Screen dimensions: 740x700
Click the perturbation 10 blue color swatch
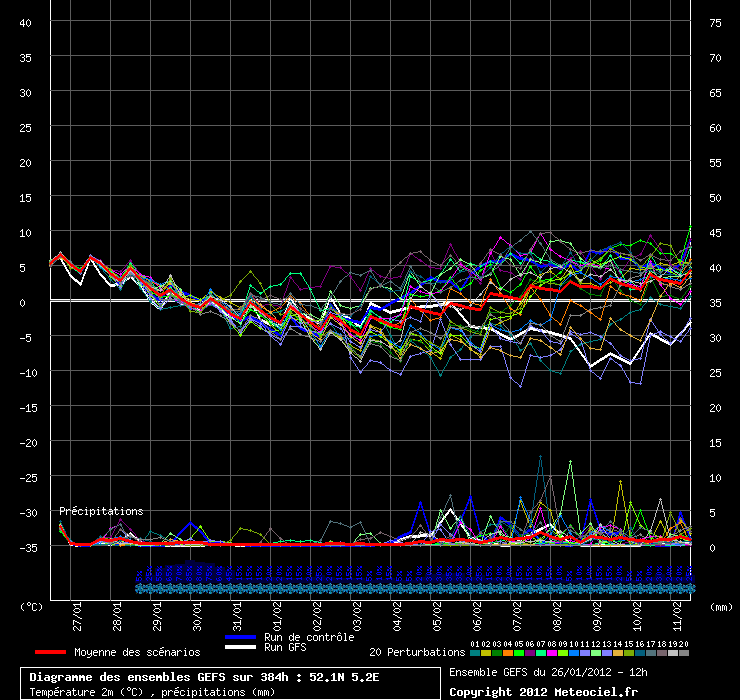(574, 653)
